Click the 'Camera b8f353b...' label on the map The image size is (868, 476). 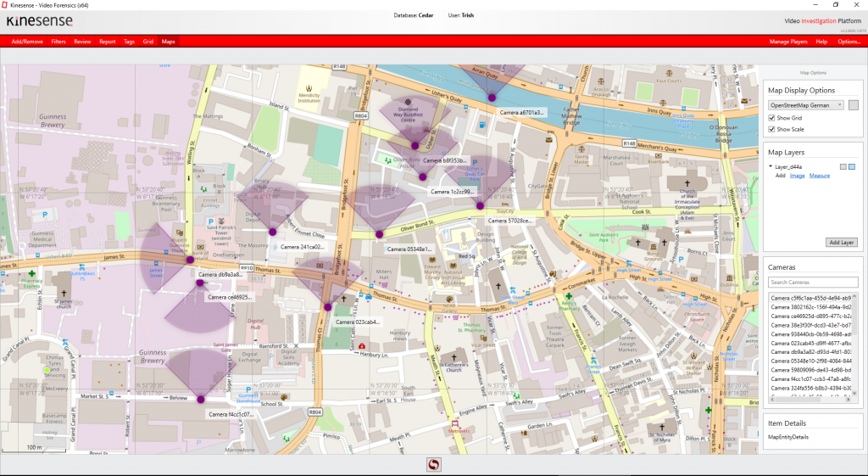tap(444, 160)
